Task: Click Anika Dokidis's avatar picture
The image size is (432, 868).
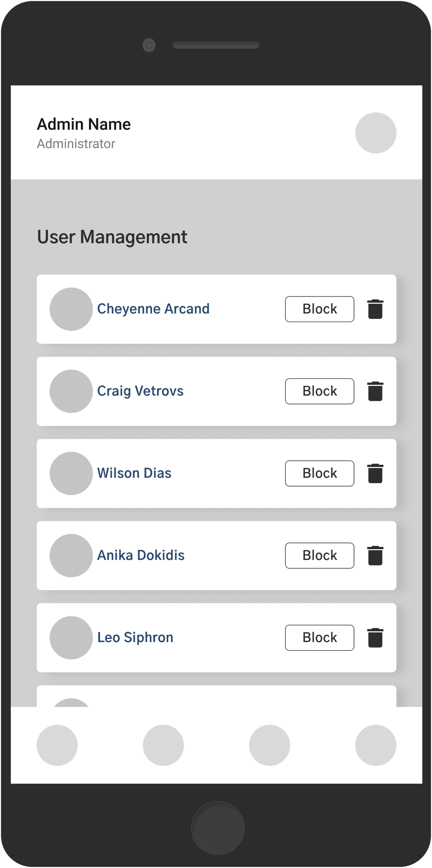Action: (x=71, y=556)
